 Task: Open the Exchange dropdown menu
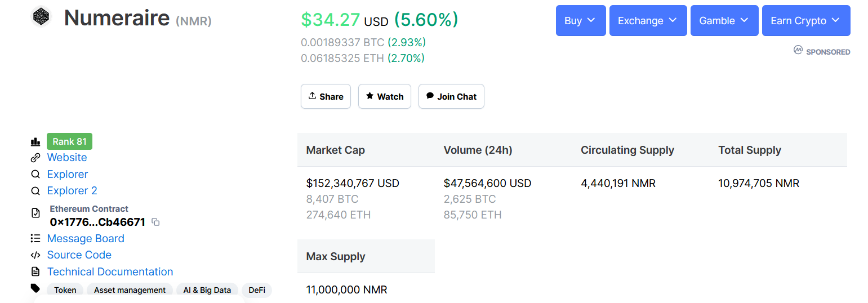click(x=648, y=21)
